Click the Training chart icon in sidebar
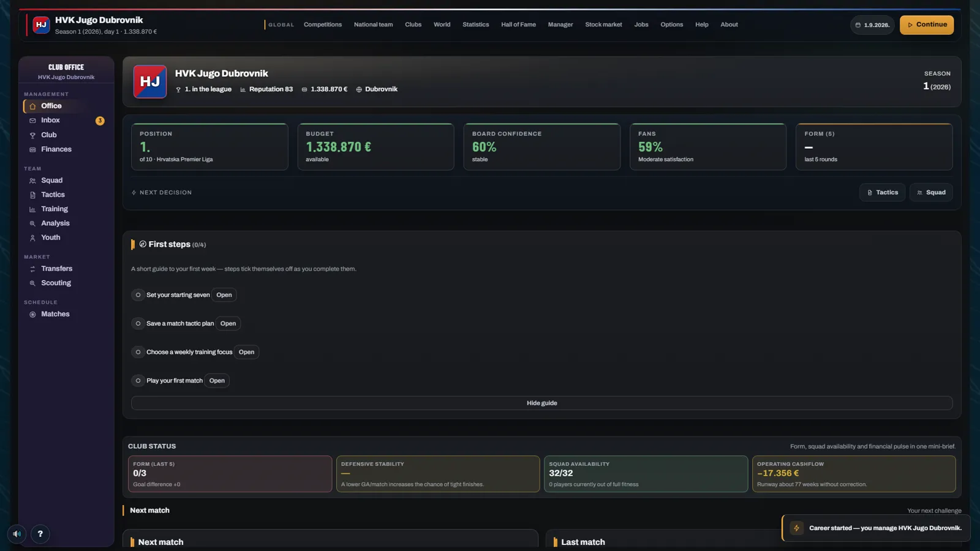 (32, 209)
